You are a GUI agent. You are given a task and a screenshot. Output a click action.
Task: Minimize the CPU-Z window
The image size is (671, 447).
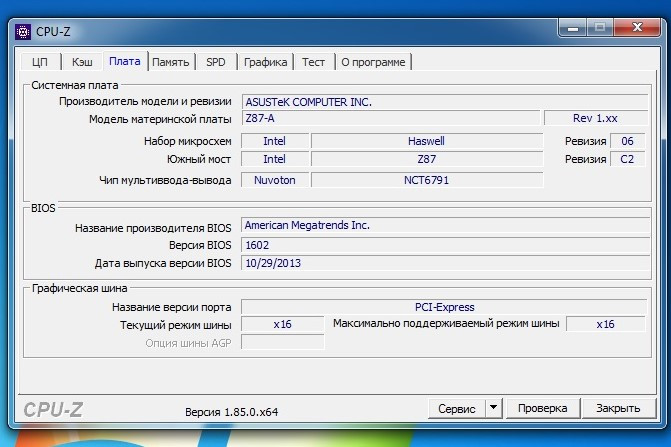[x=573, y=28]
